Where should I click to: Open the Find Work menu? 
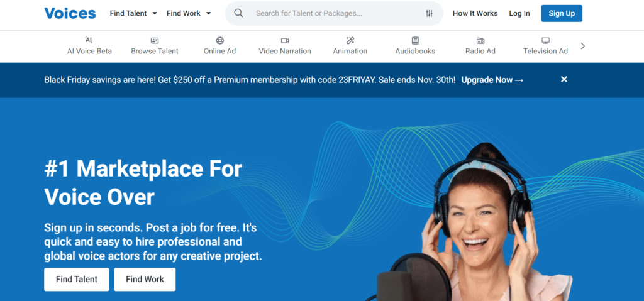(189, 13)
